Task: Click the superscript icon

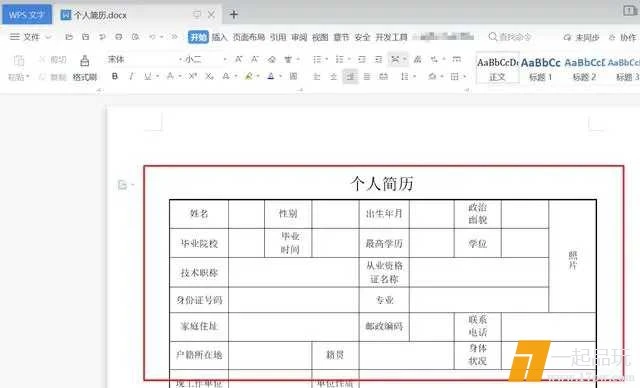Action: [x=193, y=76]
